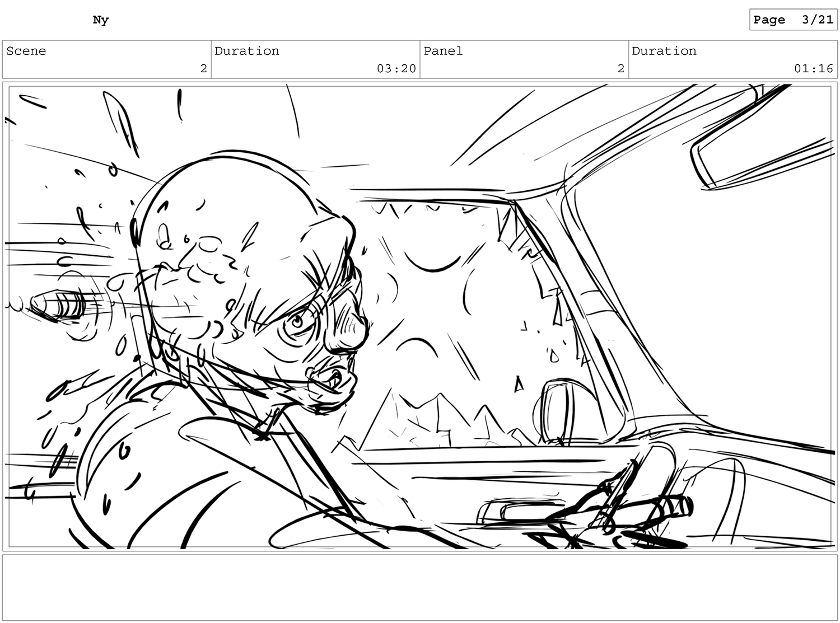Select the Scene label in the header
840x623 pixels.
click(26, 51)
